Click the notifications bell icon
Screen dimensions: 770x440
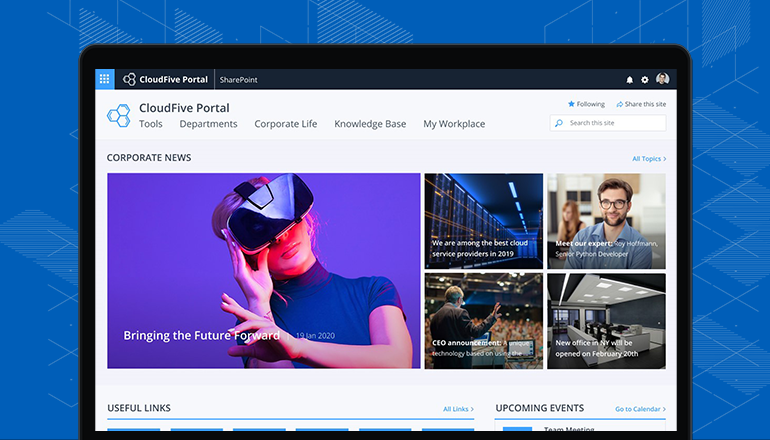(630, 80)
